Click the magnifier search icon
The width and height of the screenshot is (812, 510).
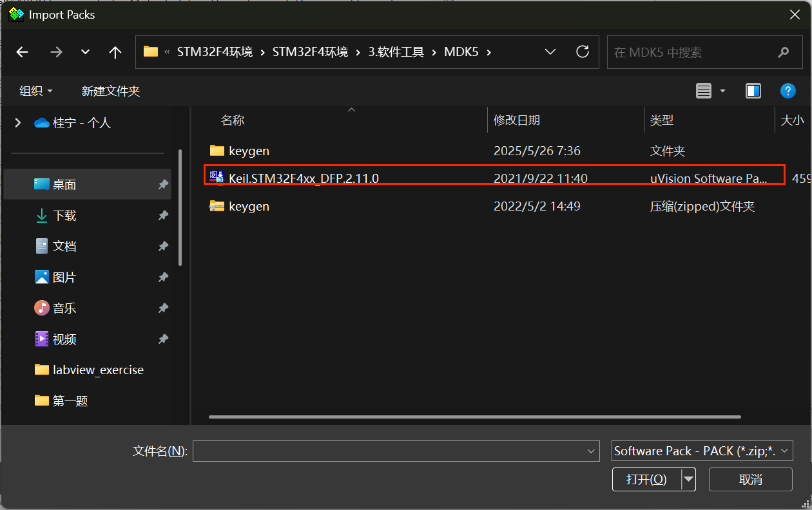point(783,52)
